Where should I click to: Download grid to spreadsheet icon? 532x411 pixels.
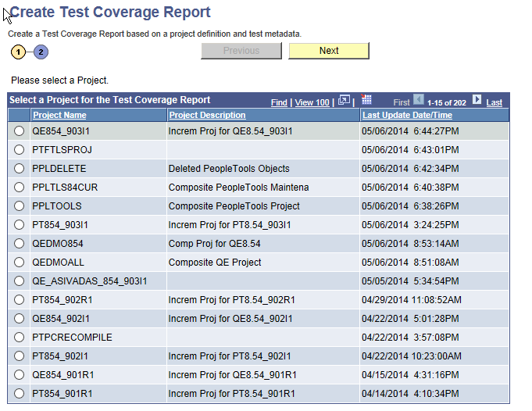click(x=366, y=99)
